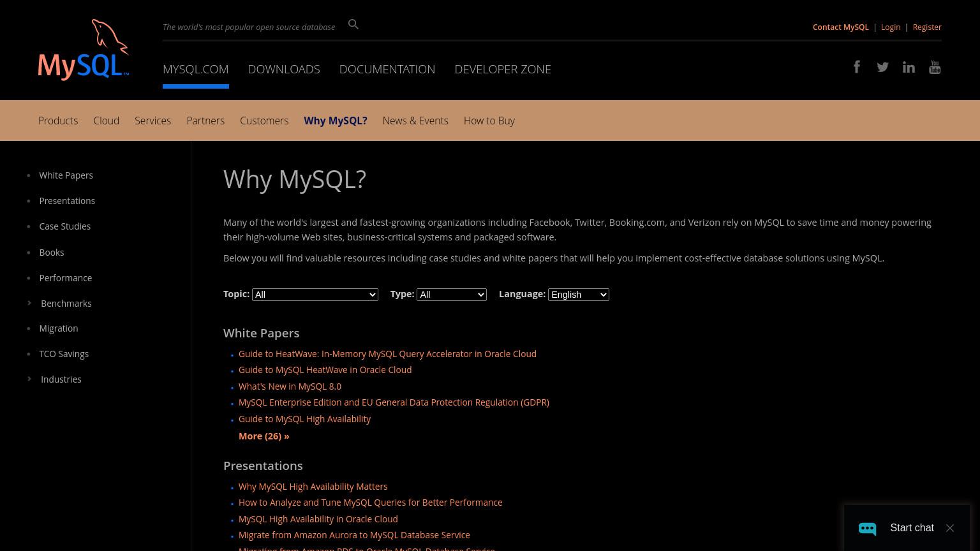Screen dimensions: 980x551
Task: Click the Login link
Action: coord(891,27)
